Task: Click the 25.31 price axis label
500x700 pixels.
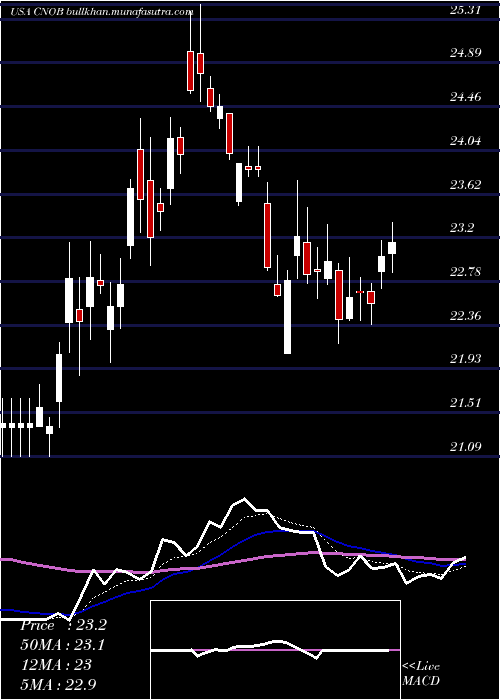Action: (x=465, y=10)
